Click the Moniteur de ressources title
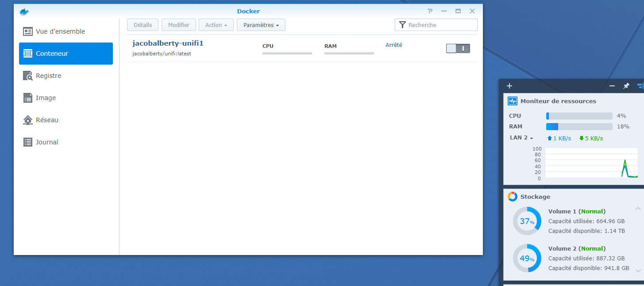The image size is (644, 286). coord(558,101)
